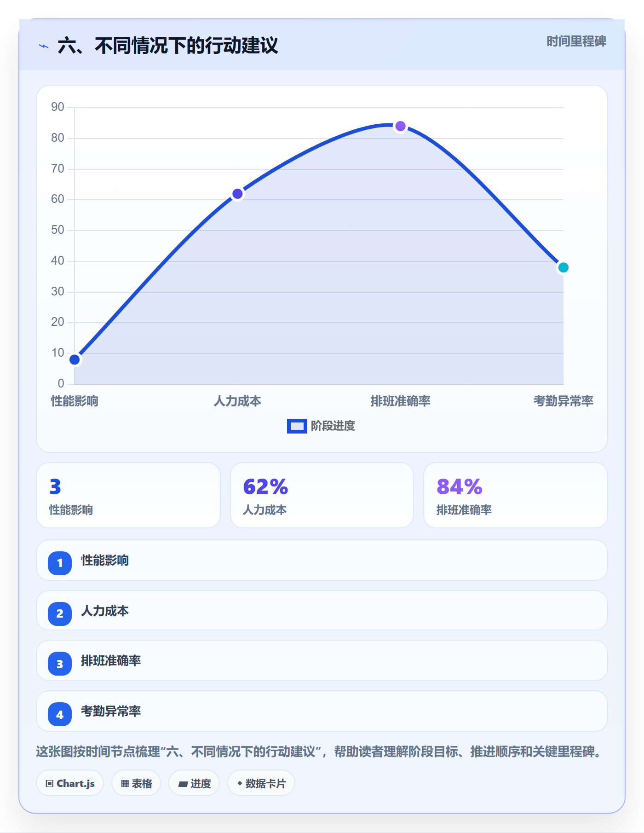The width and height of the screenshot is (644, 833).
Task: Select the 人力成本 data point on chart
Action: tap(237, 194)
